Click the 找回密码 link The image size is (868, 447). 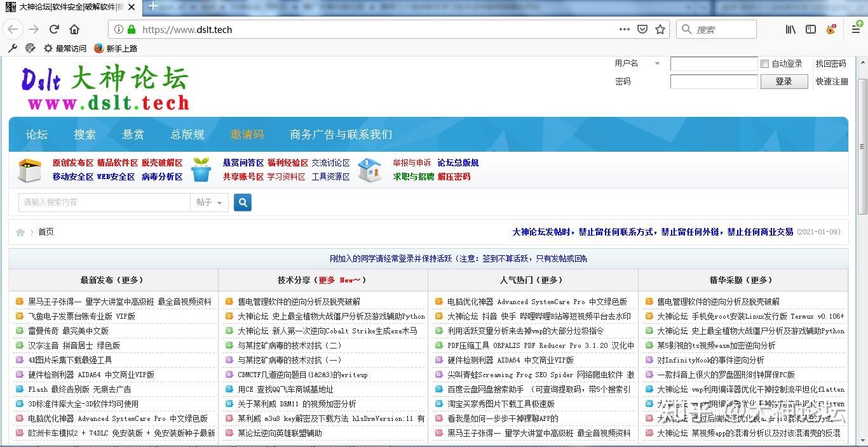831,63
